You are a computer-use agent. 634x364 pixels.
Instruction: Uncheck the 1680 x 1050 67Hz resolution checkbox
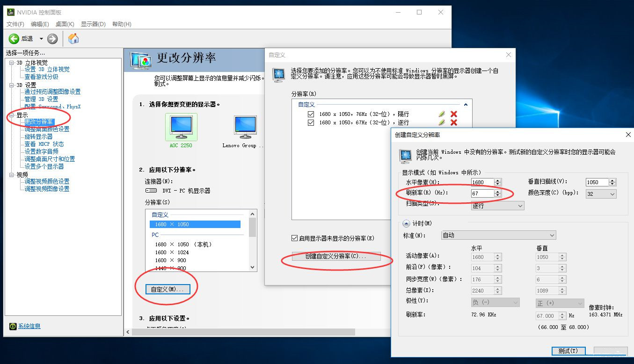tap(311, 122)
